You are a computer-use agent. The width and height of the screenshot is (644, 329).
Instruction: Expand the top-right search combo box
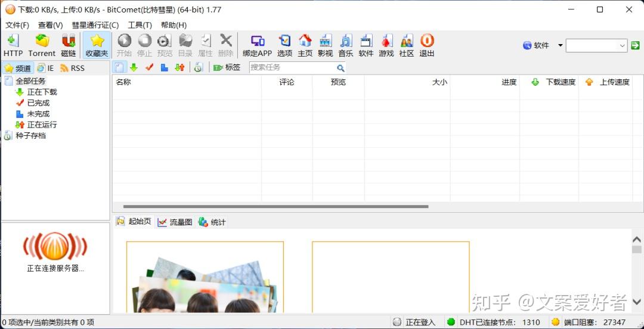pyautogui.click(x=622, y=45)
